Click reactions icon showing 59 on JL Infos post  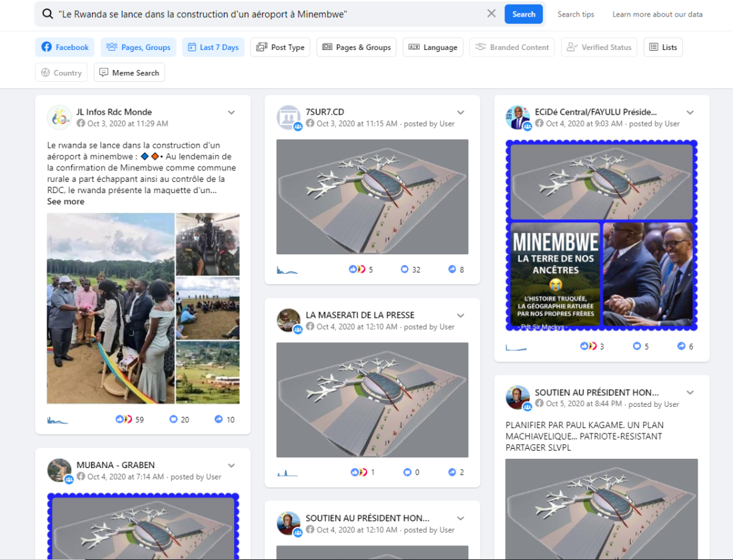pos(124,420)
